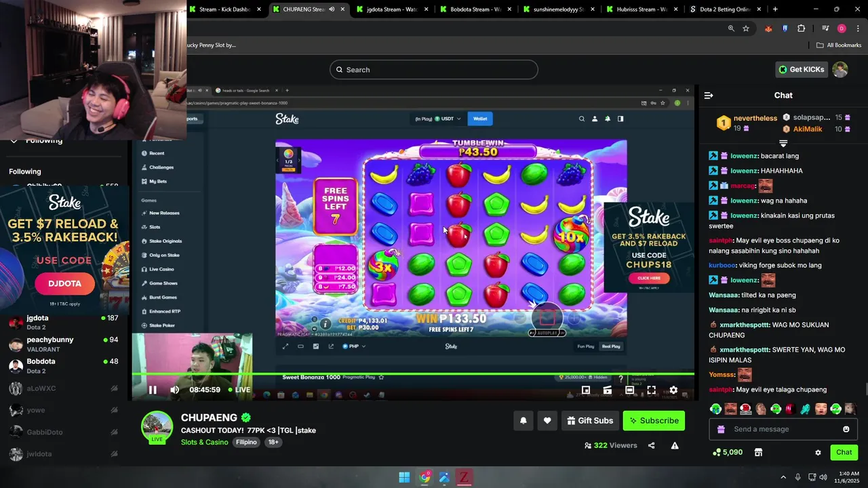
Task: Switch to Dota 2 Betting Online tab
Action: (725, 9)
